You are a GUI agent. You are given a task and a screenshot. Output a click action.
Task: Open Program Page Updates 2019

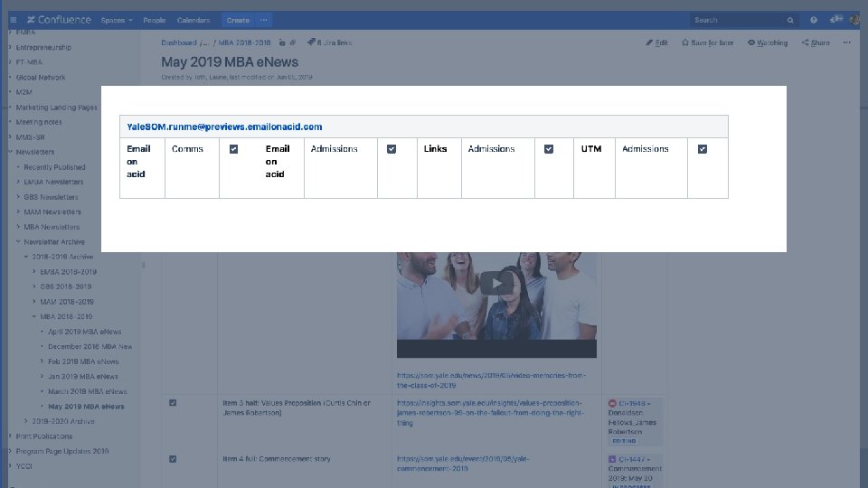[62, 451]
